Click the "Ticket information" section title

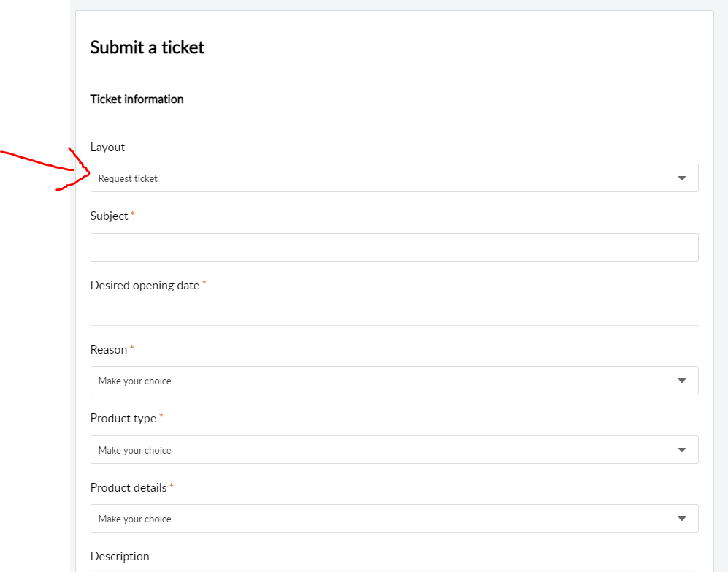pyautogui.click(x=137, y=99)
